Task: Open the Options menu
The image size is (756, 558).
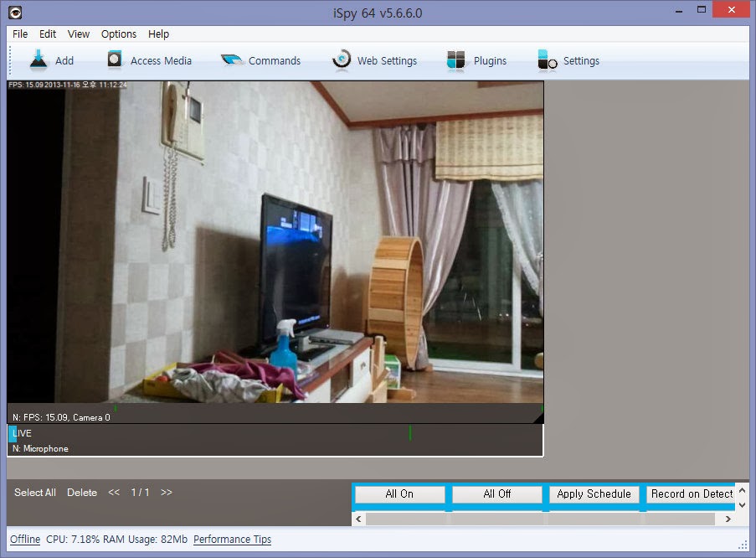Action: coord(118,34)
